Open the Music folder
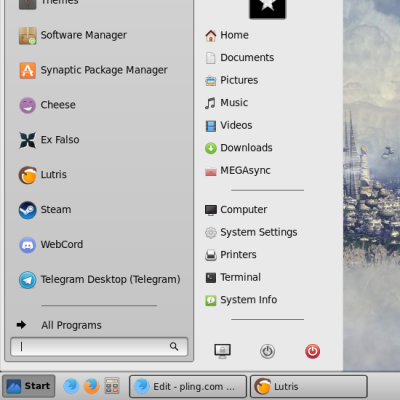 tap(226, 103)
